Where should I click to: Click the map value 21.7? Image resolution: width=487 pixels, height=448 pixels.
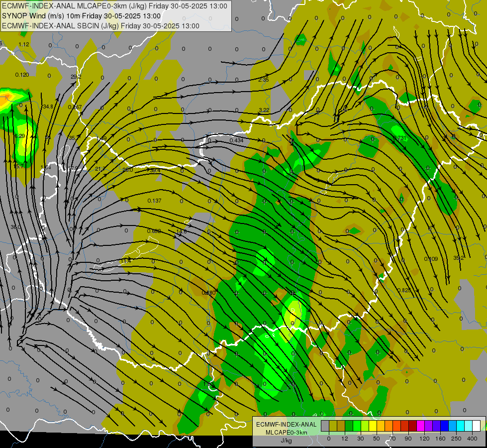(100, 169)
